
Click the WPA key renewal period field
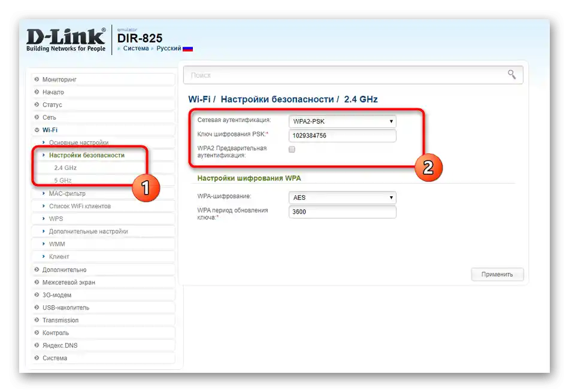tap(342, 212)
